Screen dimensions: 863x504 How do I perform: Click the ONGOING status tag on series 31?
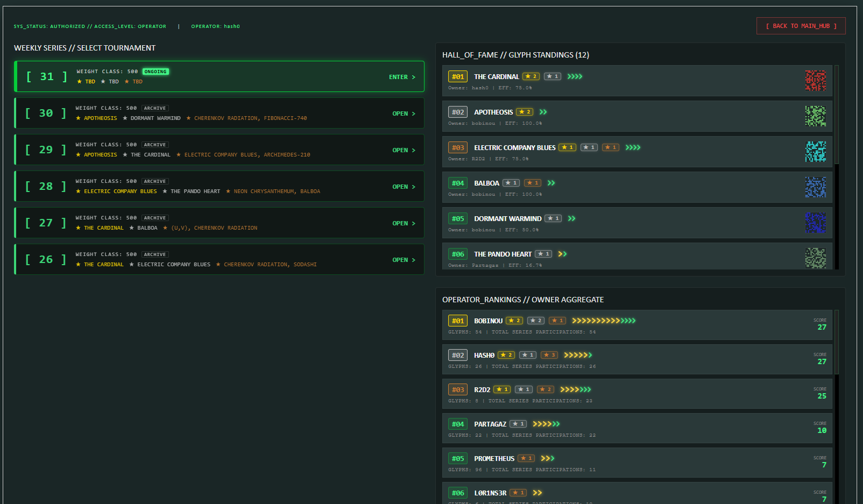155,72
